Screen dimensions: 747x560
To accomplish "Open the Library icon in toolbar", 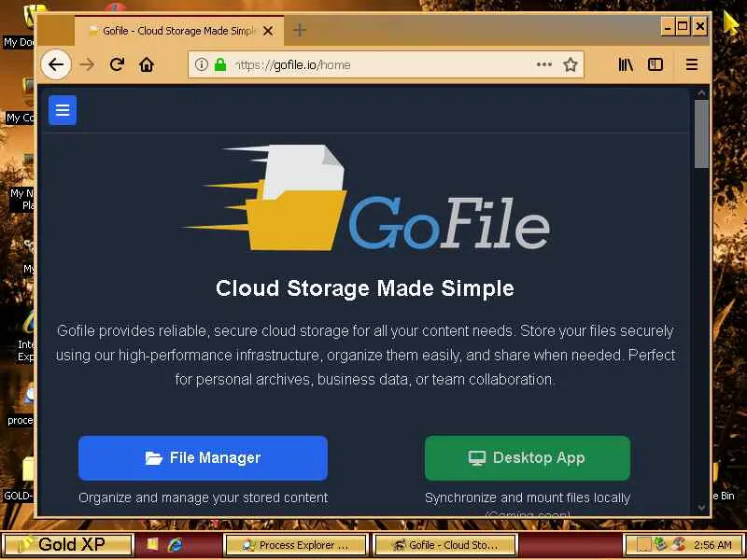I will (x=626, y=64).
